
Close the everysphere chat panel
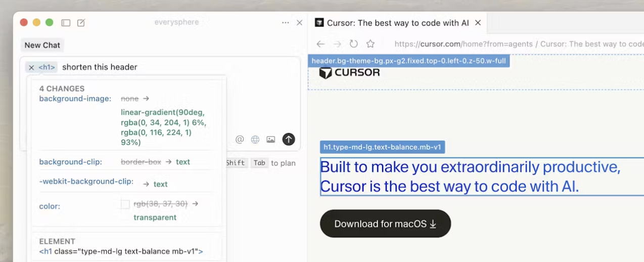299,23
